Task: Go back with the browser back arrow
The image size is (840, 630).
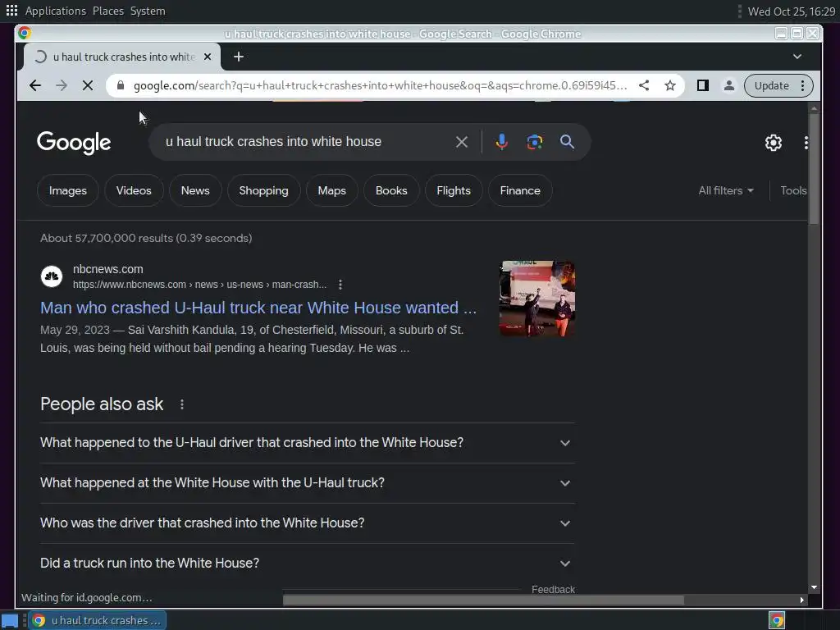Action: coord(34,85)
